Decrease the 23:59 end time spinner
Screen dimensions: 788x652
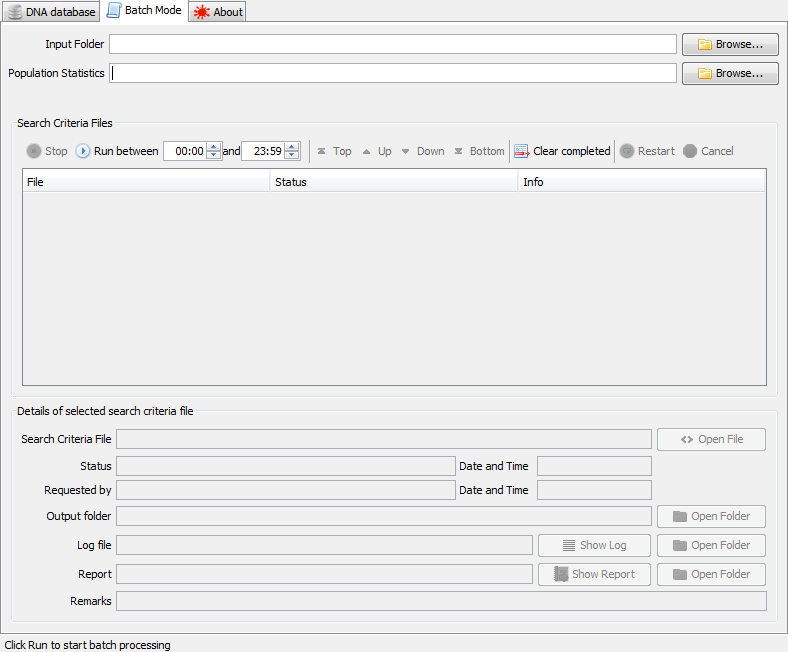click(292, 156)
